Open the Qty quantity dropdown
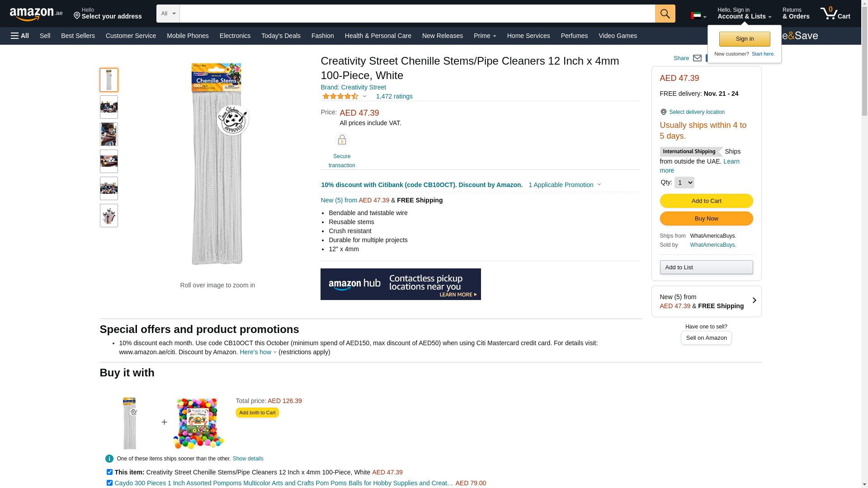This screenshot has height=488, width=868. click(x=684, y=183)
